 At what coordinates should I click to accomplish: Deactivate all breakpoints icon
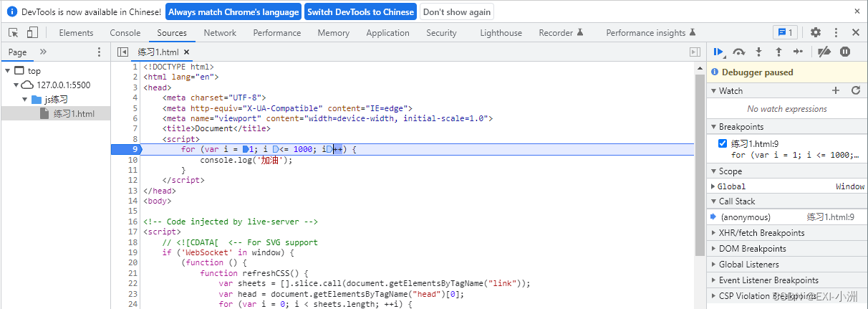(x=824, y=52)
